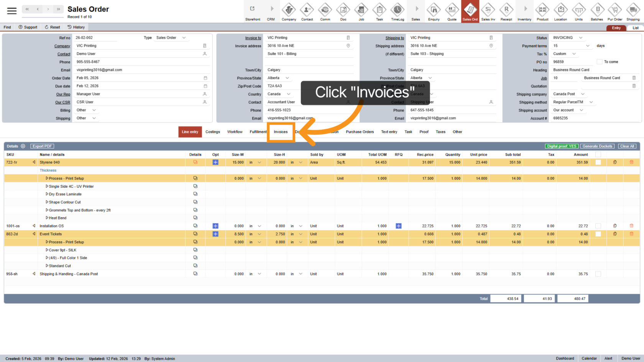Click the PO no input field
This screenshot has width=644, height=362.
tap(572, 62)
